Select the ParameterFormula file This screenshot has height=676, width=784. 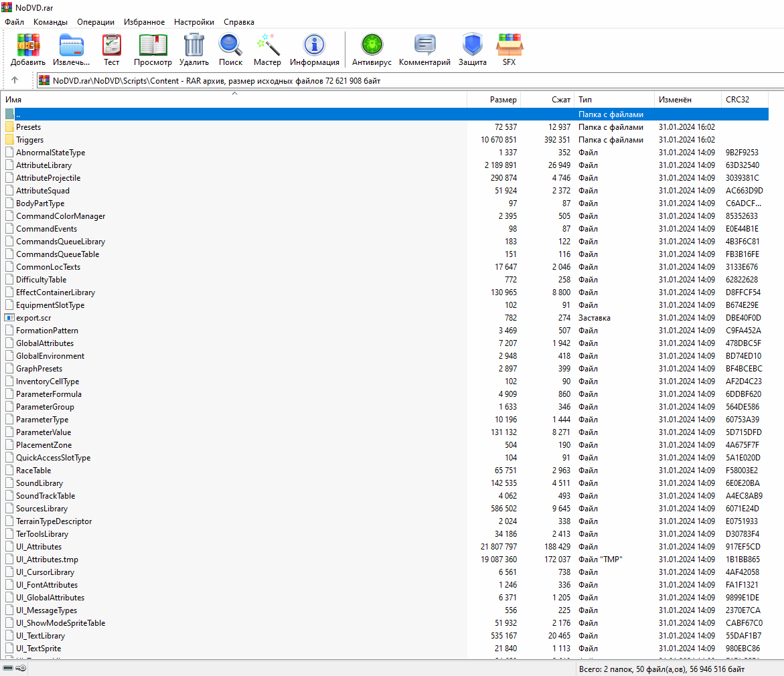click(48, 394)
